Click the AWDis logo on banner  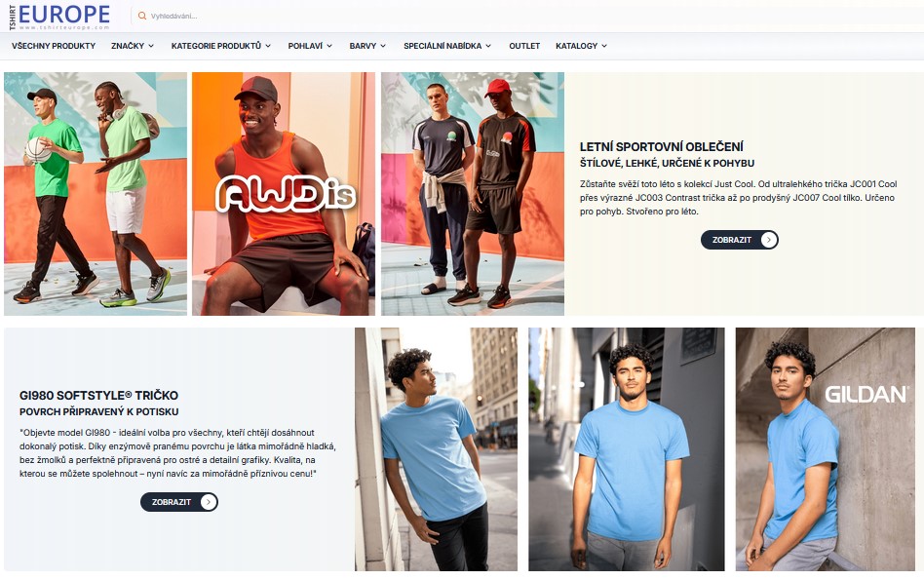pos(286,193)
